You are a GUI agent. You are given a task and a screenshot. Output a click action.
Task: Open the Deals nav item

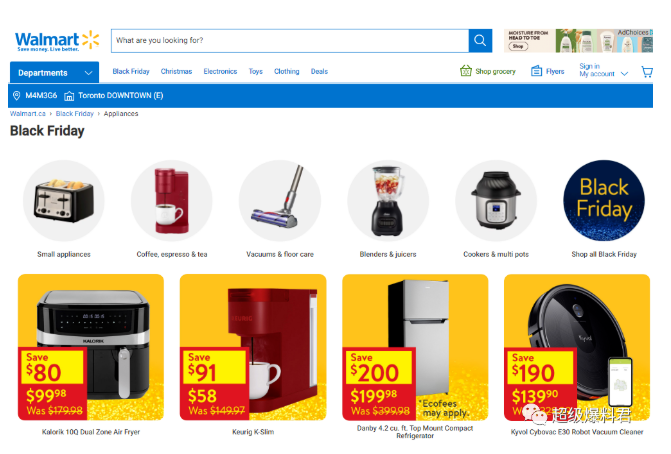click(319, 71)
